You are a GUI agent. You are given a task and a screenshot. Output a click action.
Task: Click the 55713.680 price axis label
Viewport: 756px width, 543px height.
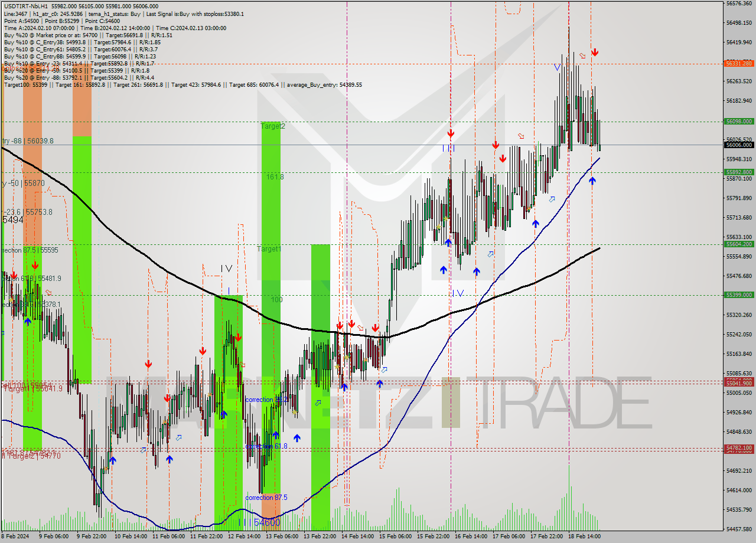(x=739, y=218)
